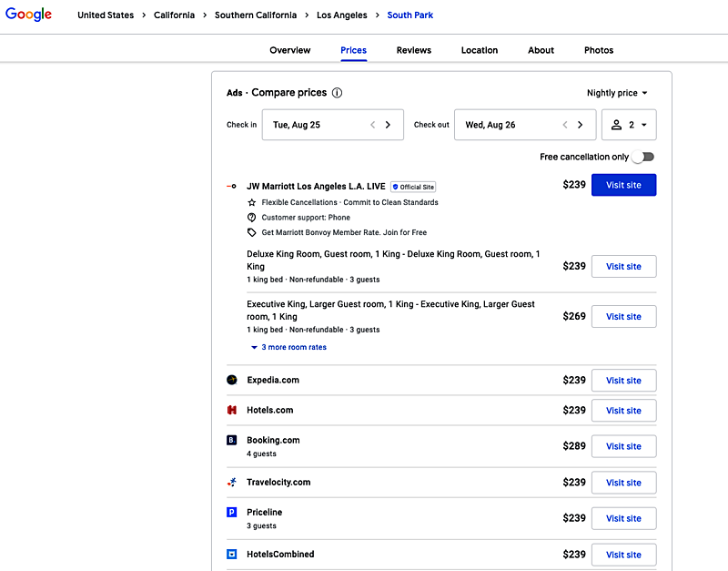Click California breadcrumb link

[x=174, y=15]
